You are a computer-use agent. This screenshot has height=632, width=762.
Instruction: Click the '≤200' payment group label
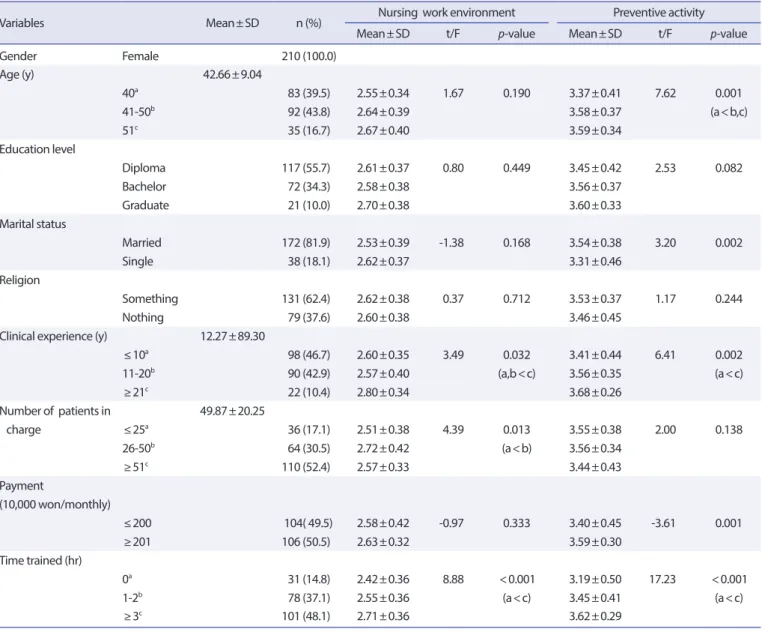click(x=137, y=523)
